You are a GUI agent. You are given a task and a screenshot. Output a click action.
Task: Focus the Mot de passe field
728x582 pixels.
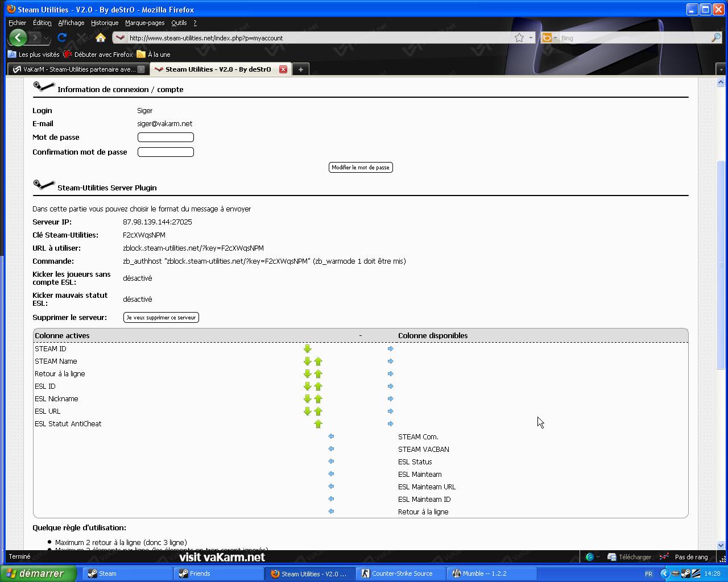click(x=166, y=138)
